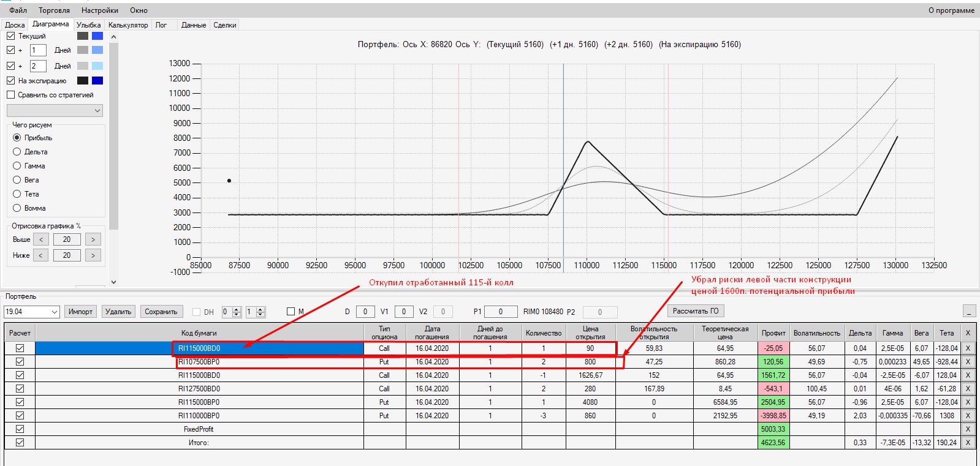The height and width of the screenshot is (466, 980).
Task: Switch to the Доска tab
Action: click(15, 25)
